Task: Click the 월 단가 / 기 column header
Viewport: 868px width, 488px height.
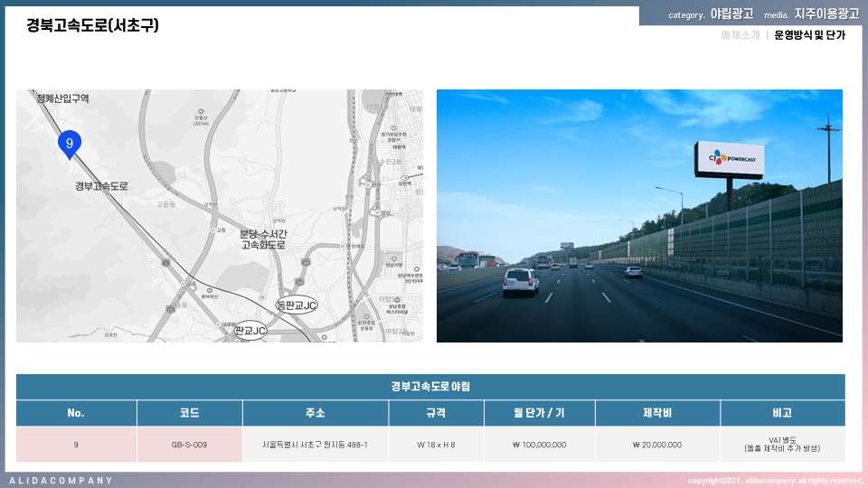Action: coord(538,413)
